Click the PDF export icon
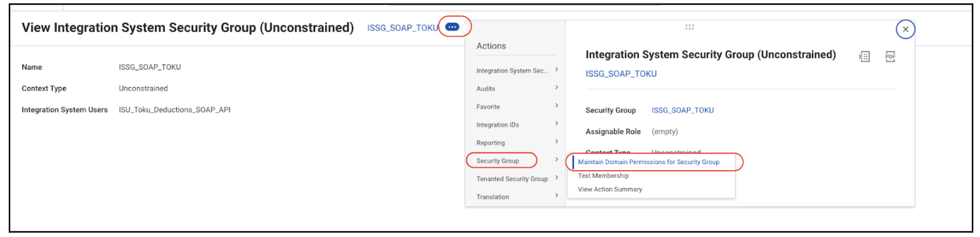 pos(890,56)
